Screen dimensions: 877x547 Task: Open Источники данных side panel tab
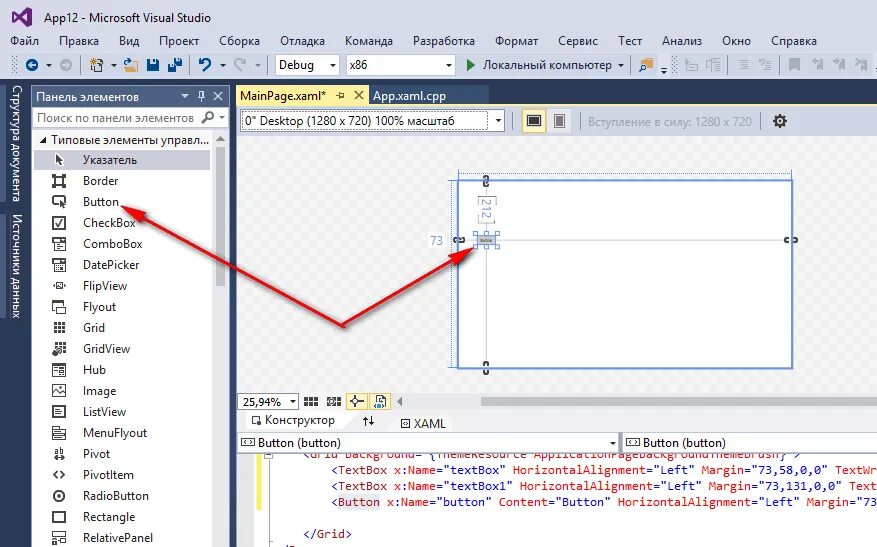tap(16, 266)
